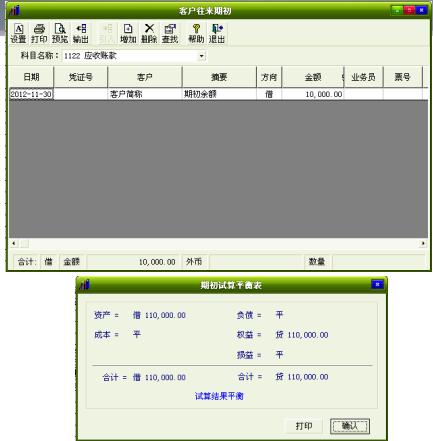Click the right 合计 贷 110,000.00 value
433x441 pixels.
coord(302,377)
